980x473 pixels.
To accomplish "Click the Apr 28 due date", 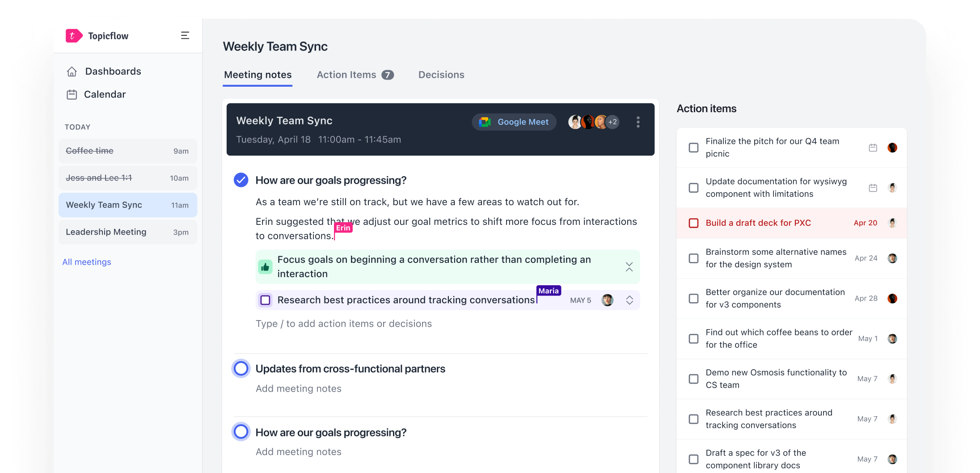I will point(866,299).
